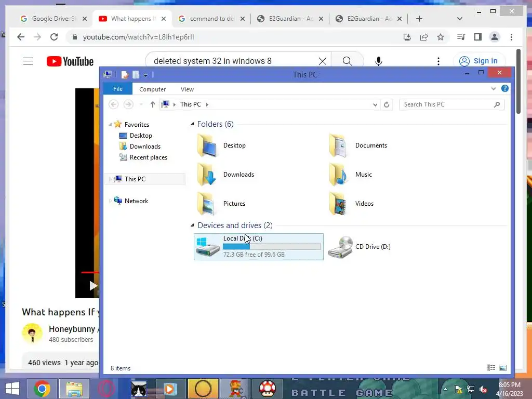Screen dimensions: 532x399
Task: Open the Pictures folder
Action: click(221, 204)
